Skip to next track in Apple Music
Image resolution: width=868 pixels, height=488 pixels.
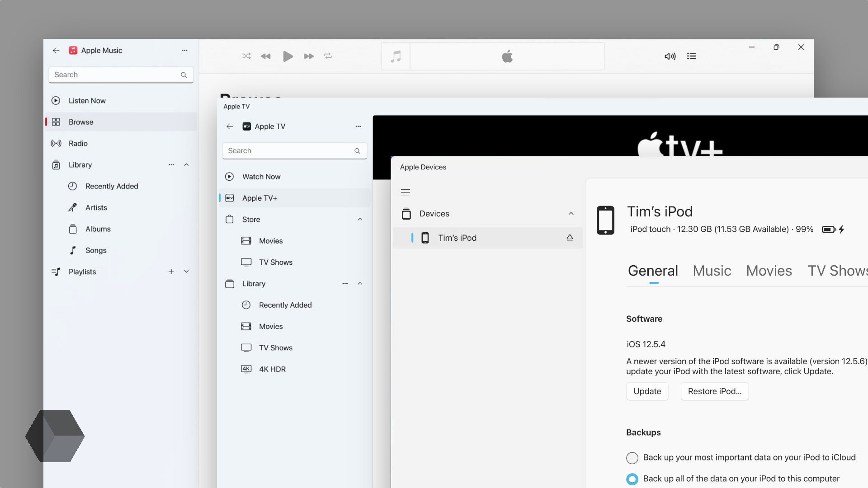click(x=309, y=56)
